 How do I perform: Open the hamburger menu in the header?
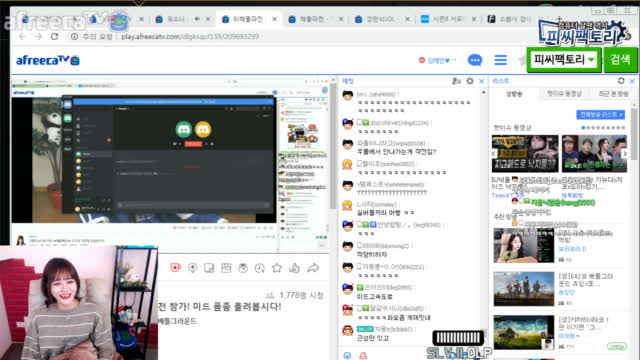[500, 60]
